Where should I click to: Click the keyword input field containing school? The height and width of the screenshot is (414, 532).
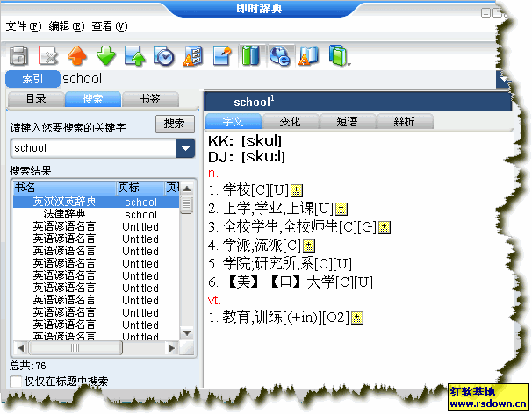(x=92, y=148)
